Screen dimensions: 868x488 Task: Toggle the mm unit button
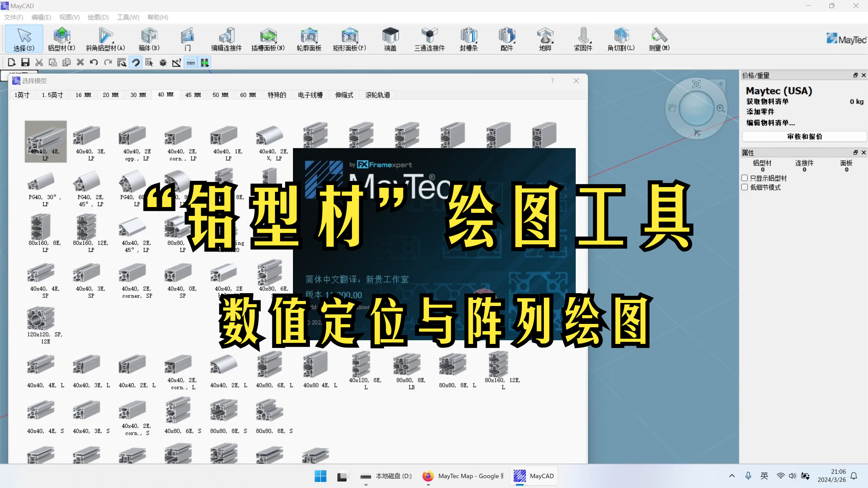pyautogui.click(x=191, y=62)
